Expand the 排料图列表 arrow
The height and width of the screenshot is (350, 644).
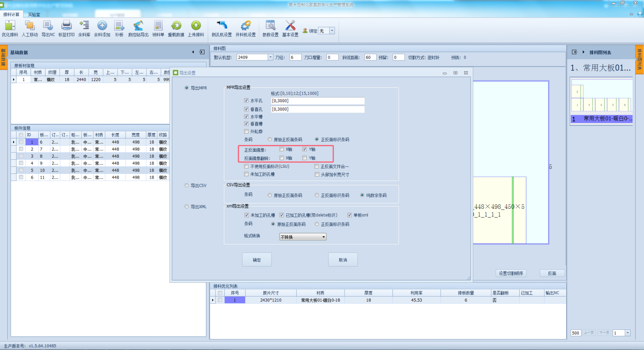pyautogui.click(x=583, y=52)
